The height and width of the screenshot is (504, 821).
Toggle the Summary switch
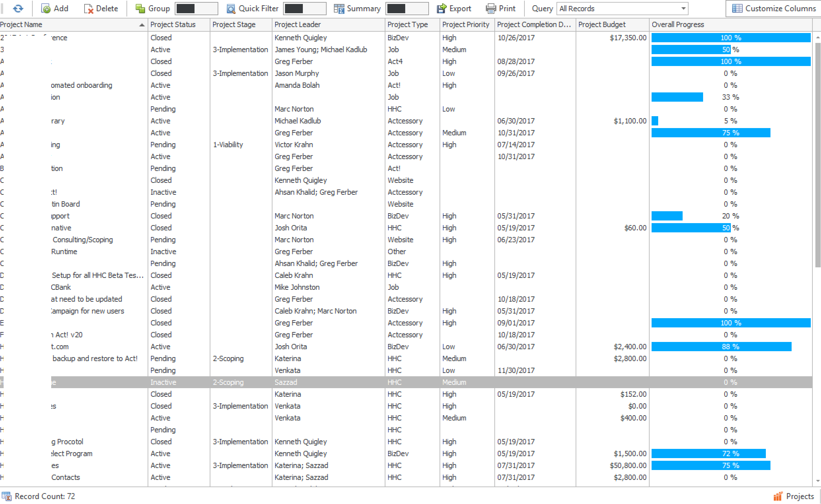coord(407,9)
